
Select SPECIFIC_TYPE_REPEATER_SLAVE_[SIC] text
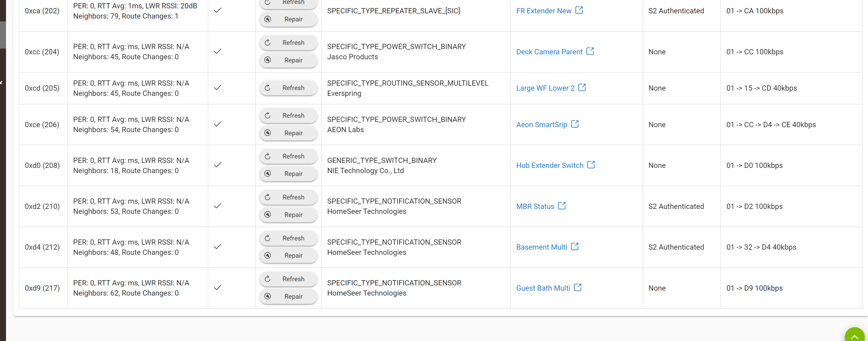pyautogui.click(x=394, y=11)
